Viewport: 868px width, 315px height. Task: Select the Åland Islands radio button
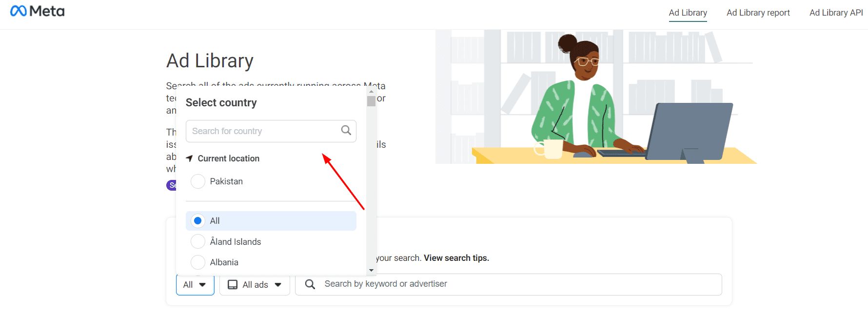pyautogui.click(x=198, y=241)
